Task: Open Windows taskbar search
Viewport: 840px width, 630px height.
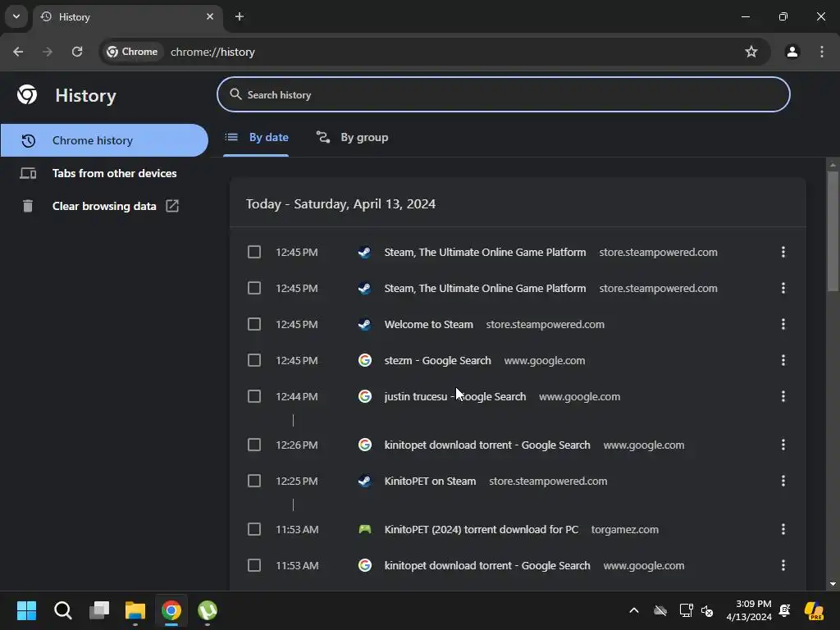Action: (x=62, y=610)
